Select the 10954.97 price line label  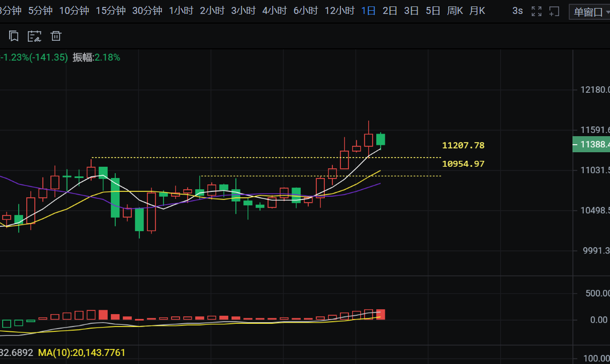(x=463, y=164)
